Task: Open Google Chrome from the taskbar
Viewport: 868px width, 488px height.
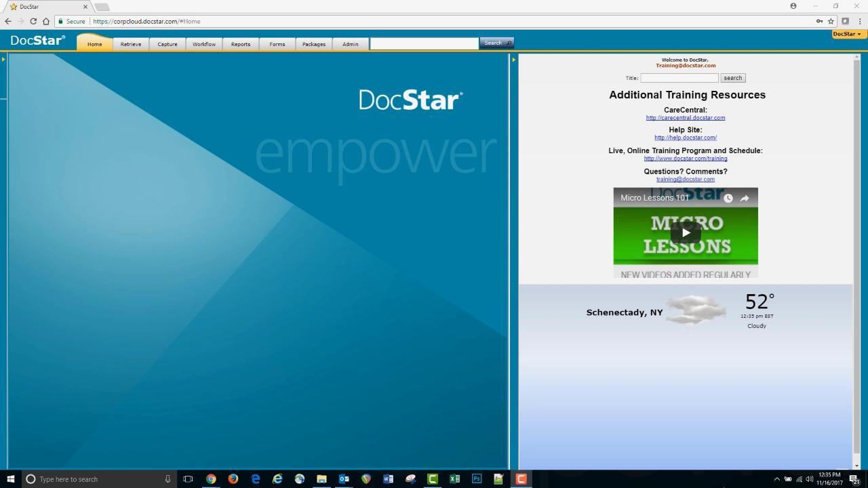Action: pos(211,479)
